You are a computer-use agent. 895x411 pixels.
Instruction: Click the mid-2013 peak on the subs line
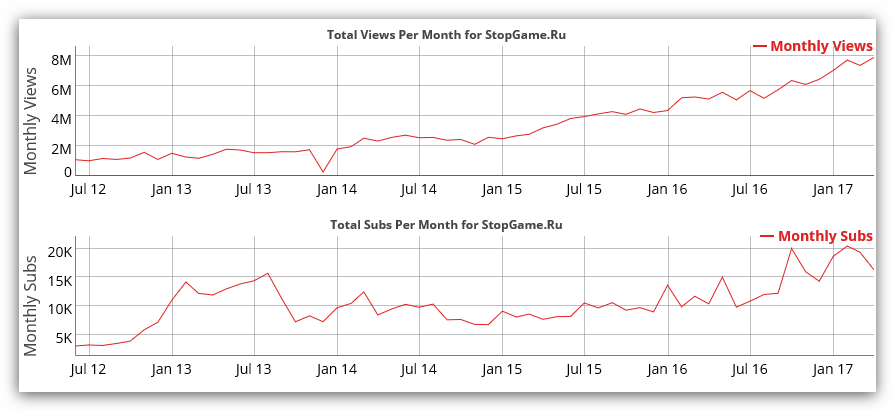[x=268, y=273]
